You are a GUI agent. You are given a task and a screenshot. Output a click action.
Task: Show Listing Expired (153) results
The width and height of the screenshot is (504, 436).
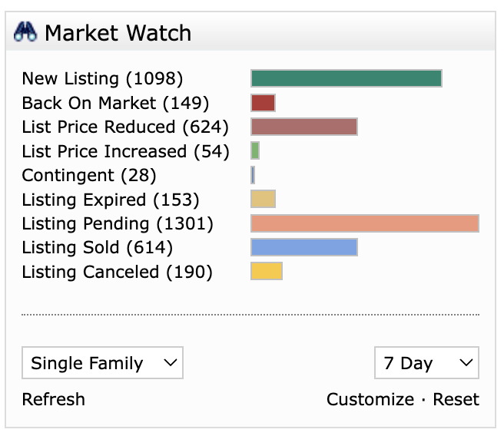tap(110, 200)
